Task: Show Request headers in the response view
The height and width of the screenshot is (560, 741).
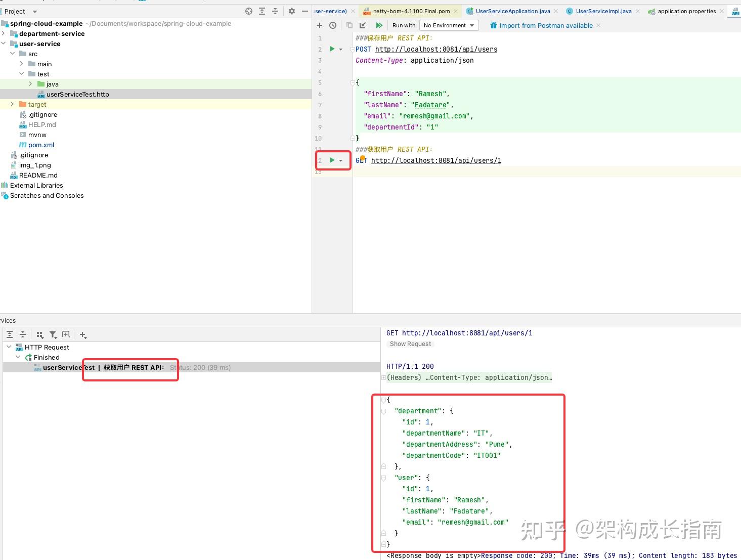Action: point(410,344)
